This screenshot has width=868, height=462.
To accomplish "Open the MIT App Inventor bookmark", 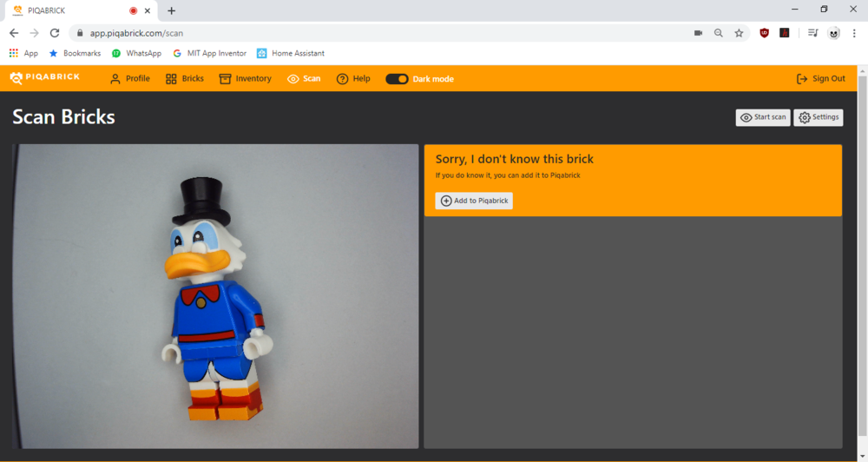I will point(210,53).
